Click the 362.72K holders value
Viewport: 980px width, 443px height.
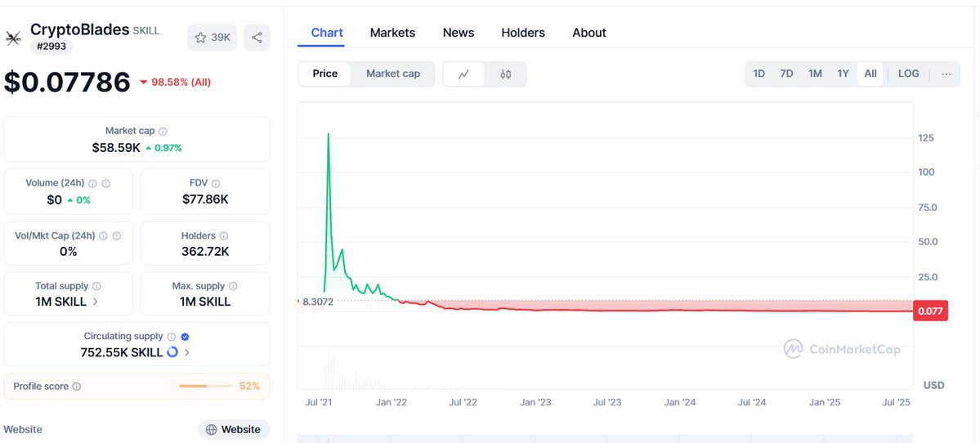205,252
